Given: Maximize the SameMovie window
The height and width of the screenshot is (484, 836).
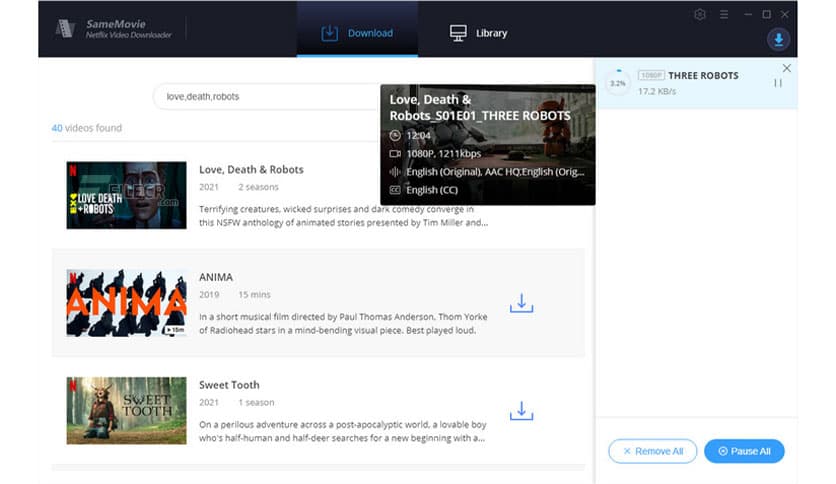Looking at the screenshot, I should [766, 15].
